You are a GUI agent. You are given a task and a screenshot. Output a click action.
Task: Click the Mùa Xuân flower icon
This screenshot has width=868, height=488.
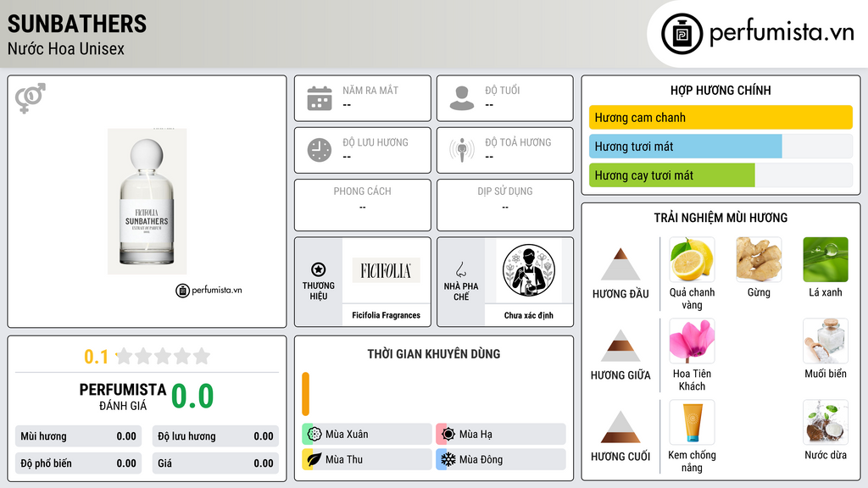(x=314, y=434)
